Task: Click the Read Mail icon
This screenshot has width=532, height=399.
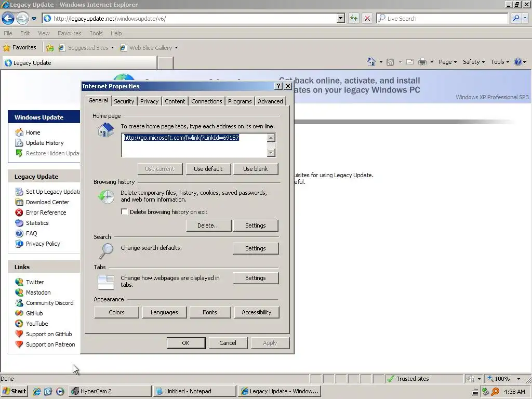Action: (410, 62)
